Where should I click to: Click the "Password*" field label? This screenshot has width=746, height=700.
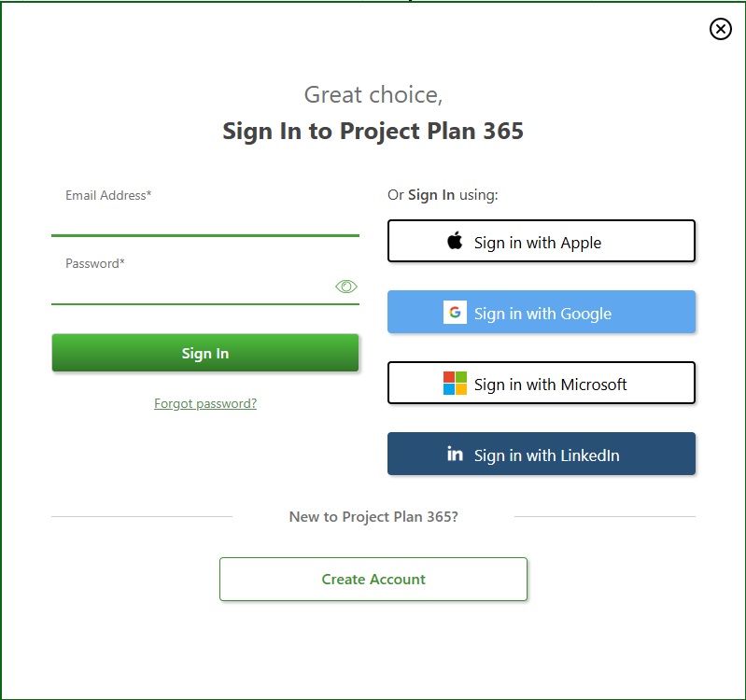95,264
